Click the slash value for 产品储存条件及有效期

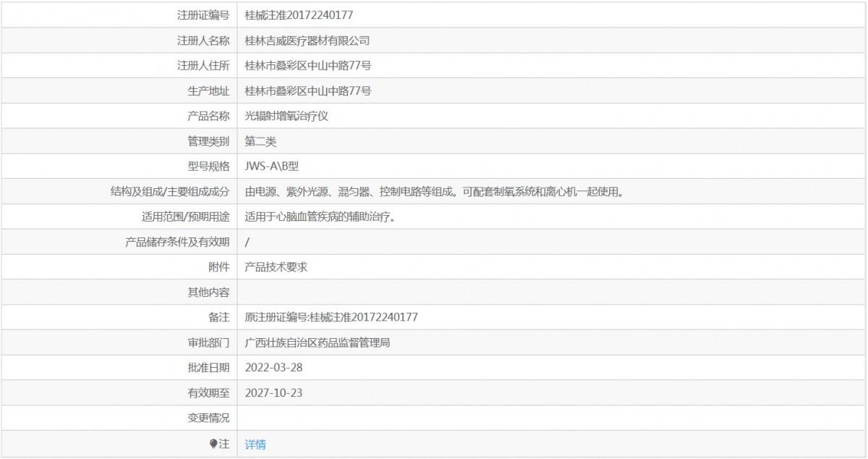[x=247, y=242]
